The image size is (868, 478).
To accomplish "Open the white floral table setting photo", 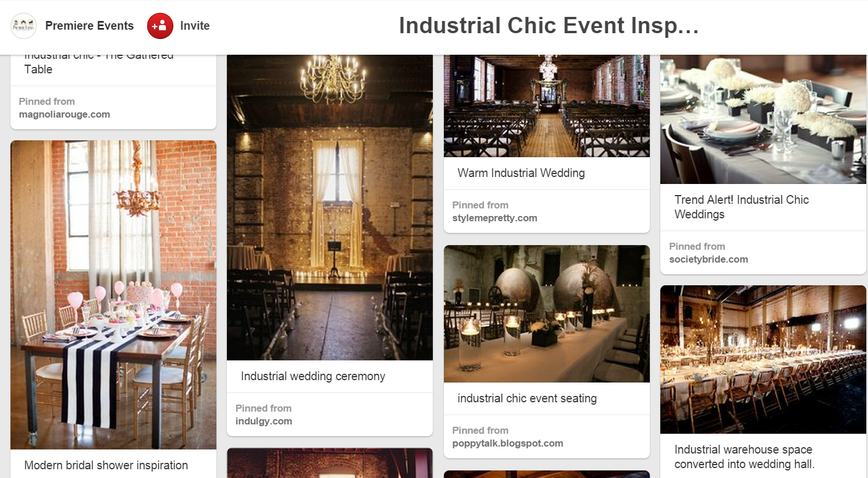I will 763,119.
